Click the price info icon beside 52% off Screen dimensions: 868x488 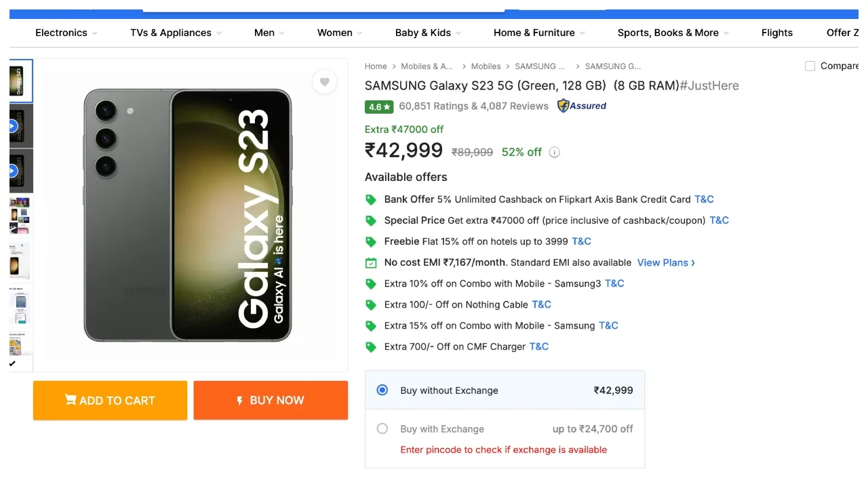(x=554, y=152)
